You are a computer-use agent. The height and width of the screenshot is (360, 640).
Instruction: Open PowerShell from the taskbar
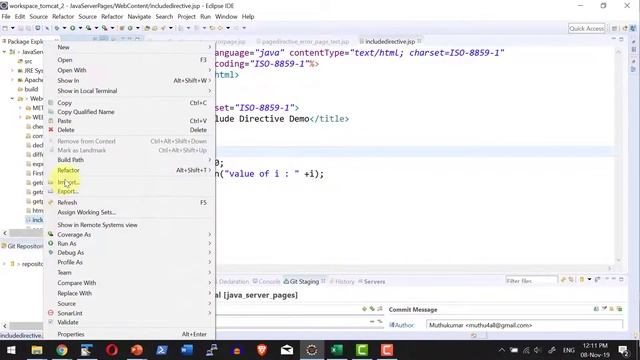pos(162,350)
